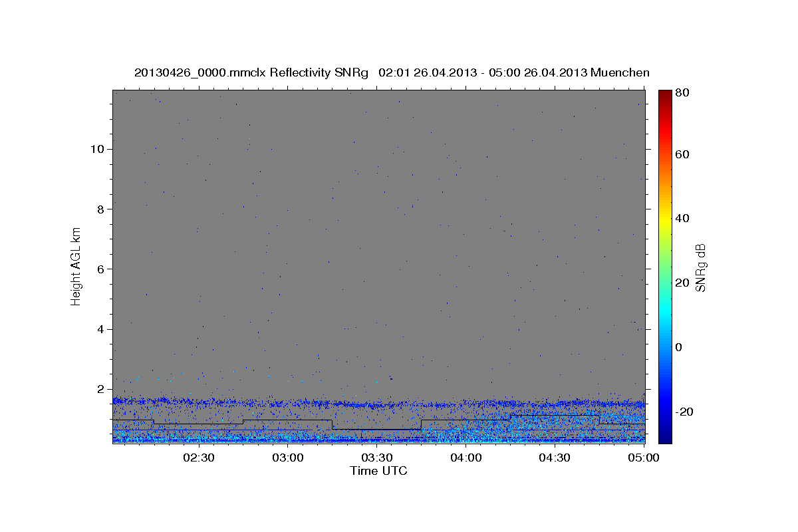Click the dark red top of the colorbar
Viewport: 798px width, 532px height.
[665, 96]
